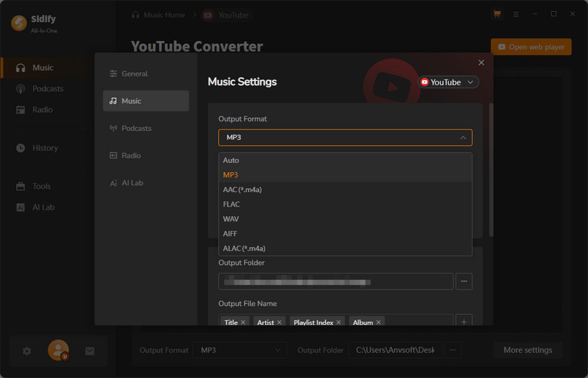Select the Music settings tab
The height and width of the screenshot is (378, 588).
[146, 101]
